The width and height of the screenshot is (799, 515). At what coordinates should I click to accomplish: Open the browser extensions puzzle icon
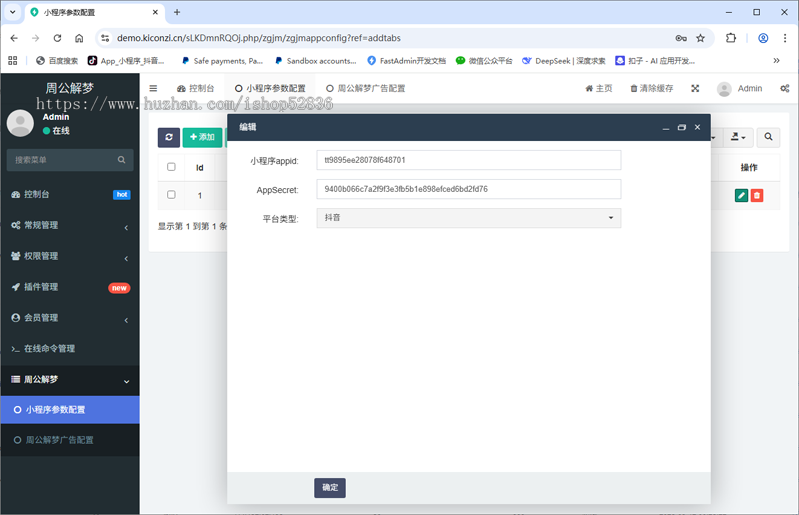pos(731,38)
